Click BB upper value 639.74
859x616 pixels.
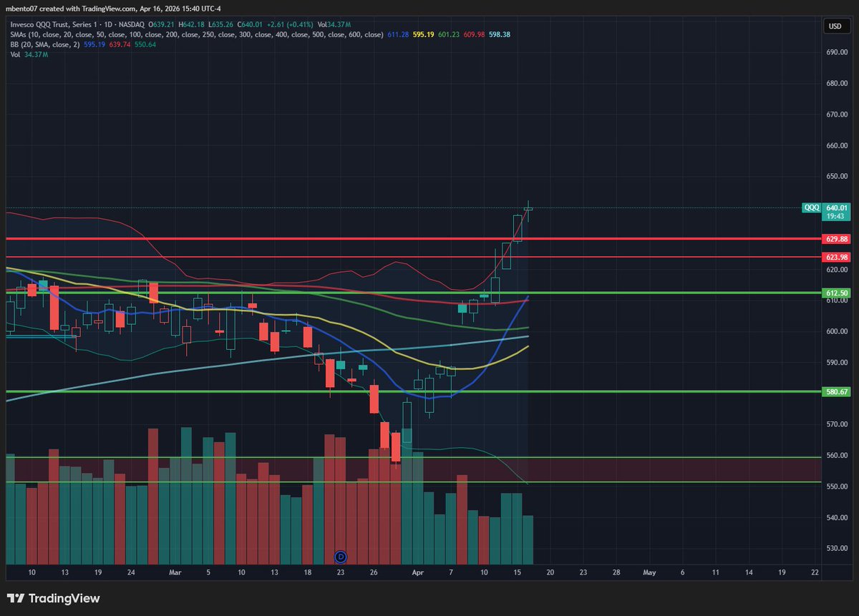coord(121,44)
